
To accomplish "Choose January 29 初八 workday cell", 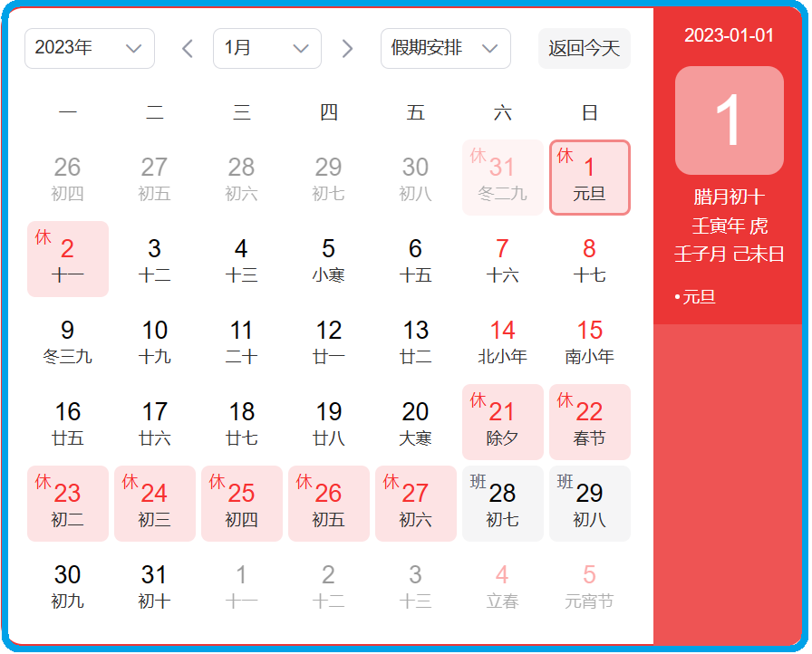I will 589,504.
